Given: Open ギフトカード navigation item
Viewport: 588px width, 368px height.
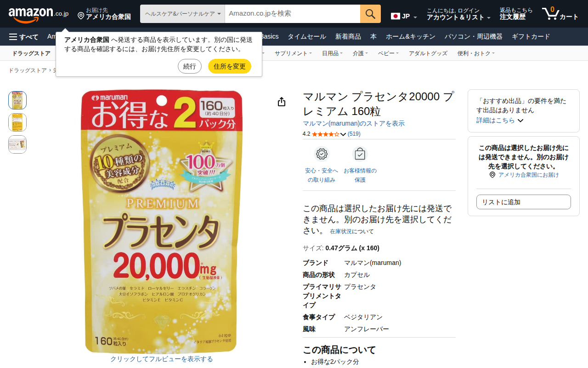Looking at the screenshot, I should [531, 37].
